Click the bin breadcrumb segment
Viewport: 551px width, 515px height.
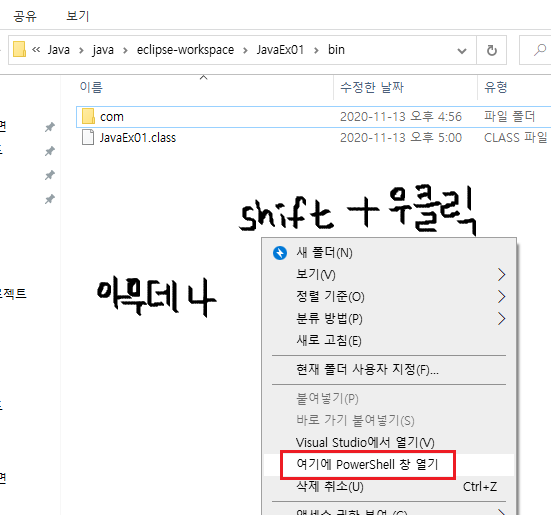point(336,50)
